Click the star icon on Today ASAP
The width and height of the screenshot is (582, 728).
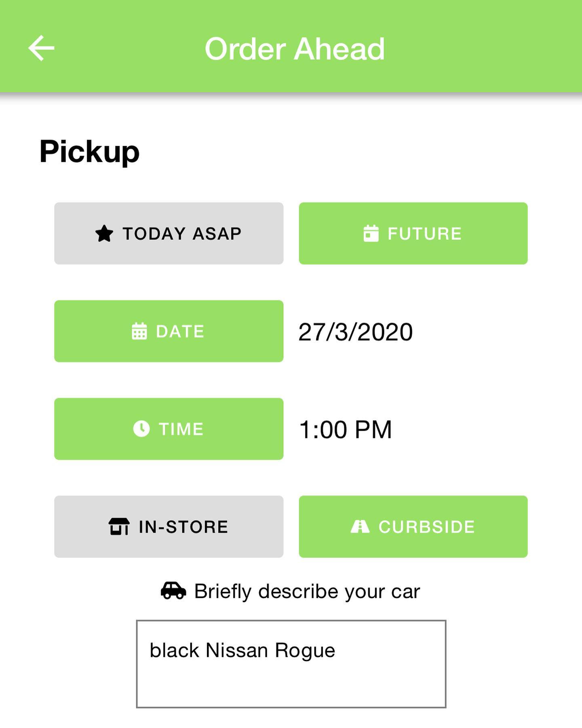(104, 234)
